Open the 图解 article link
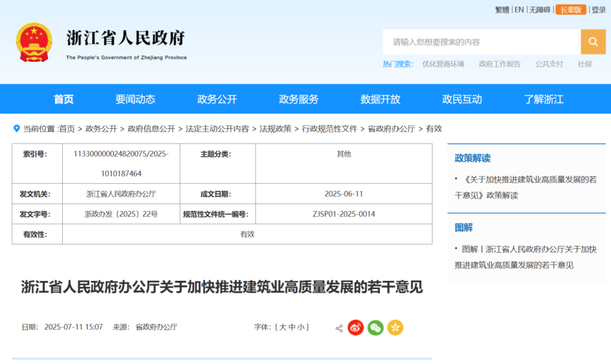 click(525, 257)
